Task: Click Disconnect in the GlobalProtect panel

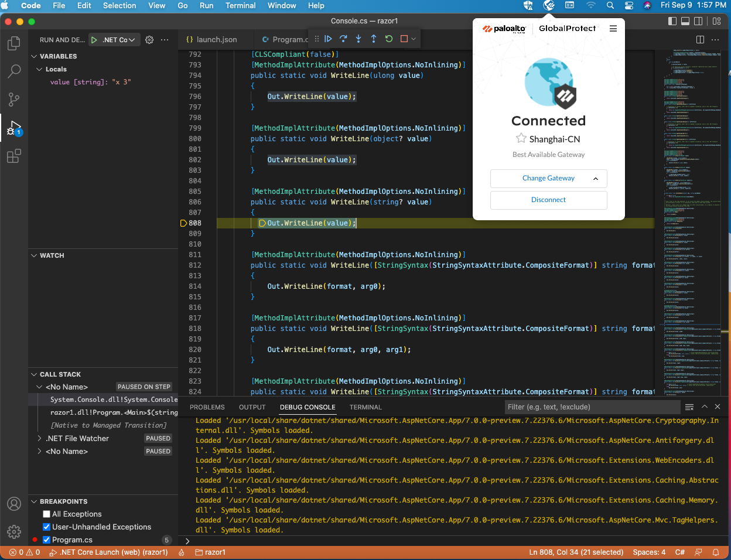Action: [x=548, y=200]
